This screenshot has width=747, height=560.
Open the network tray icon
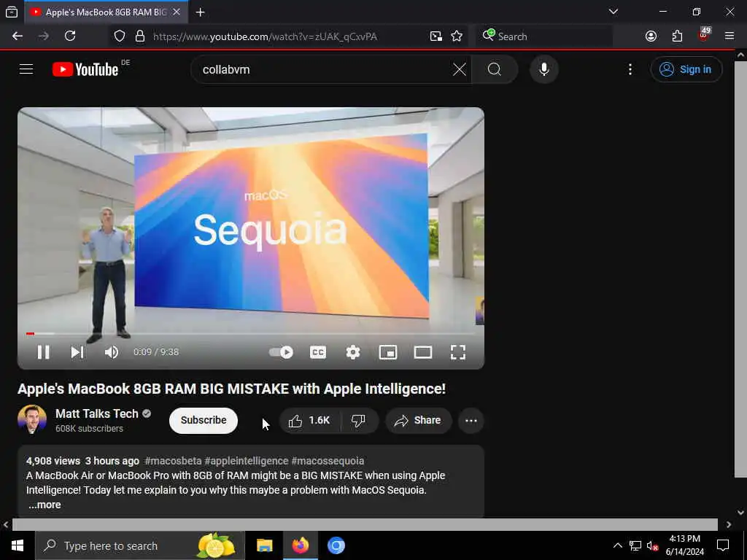[x=635, y=545]
